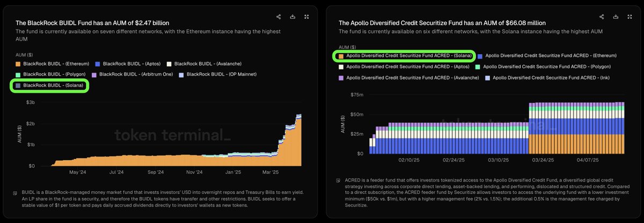The width and height of the screenshot is (644, 223).
Task: Toggle ACRED - (Ethereum) legend series
Action: pyautogui.click(x=547, y=55)
